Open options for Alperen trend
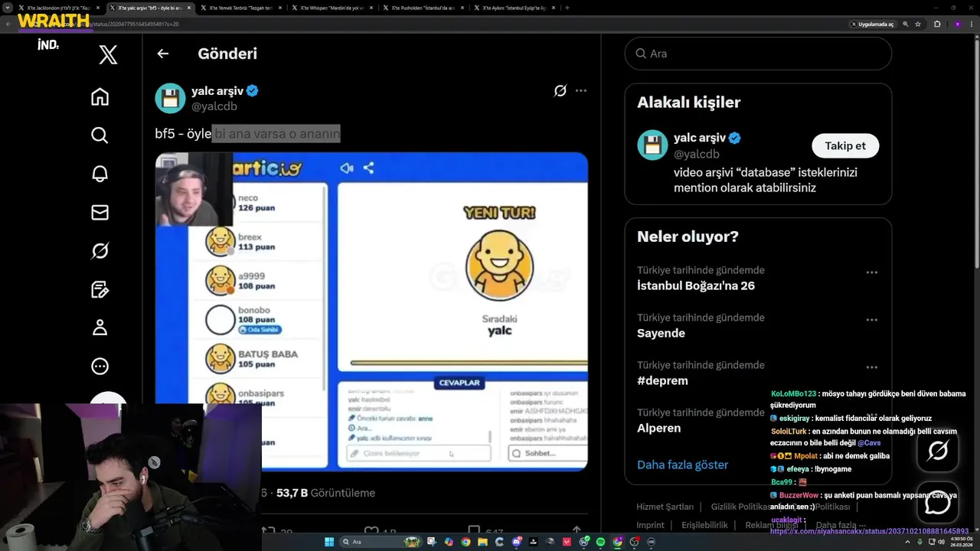The image size is (980, 551). [871, 415]
